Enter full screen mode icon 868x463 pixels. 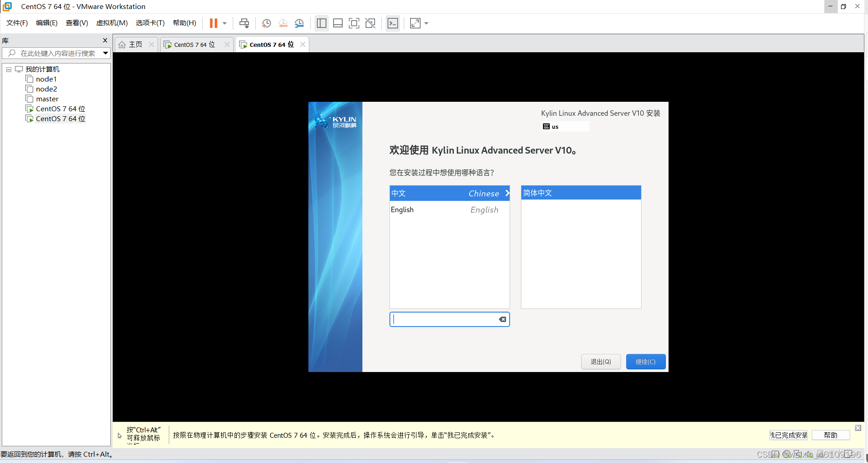(x=354, y=23)
